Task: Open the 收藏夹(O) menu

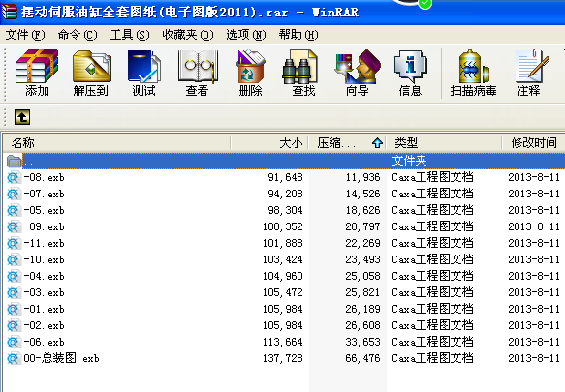Action: [188, 35]
